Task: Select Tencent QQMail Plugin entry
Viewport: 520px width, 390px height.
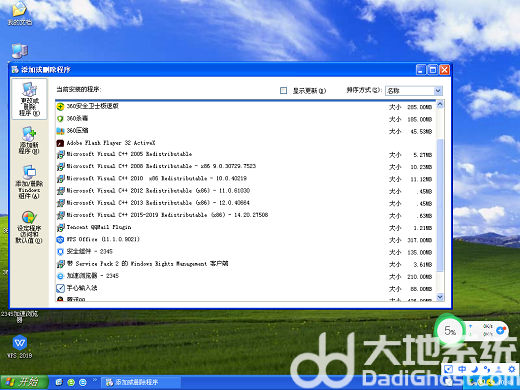Action: [x=246, y=227]
